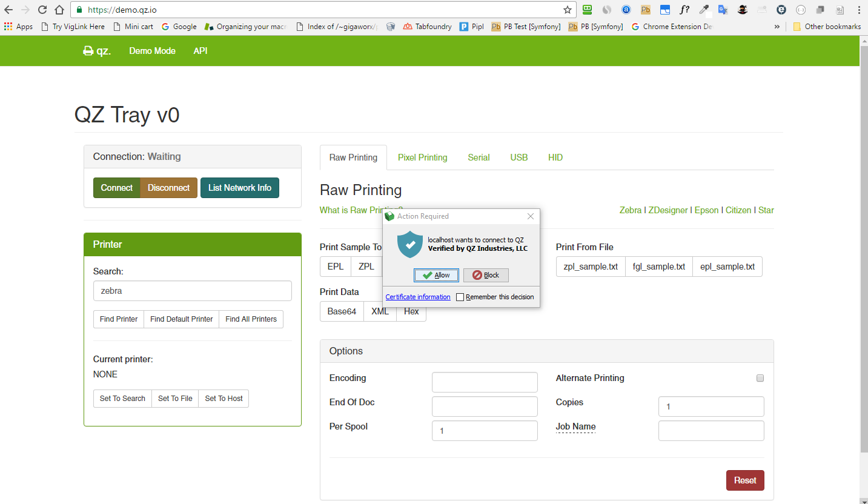Image resolution: width=868 pixels, height=504 pixels.
Task: Activate the eyedropper color picker extension
Action: tap(704, 10)
